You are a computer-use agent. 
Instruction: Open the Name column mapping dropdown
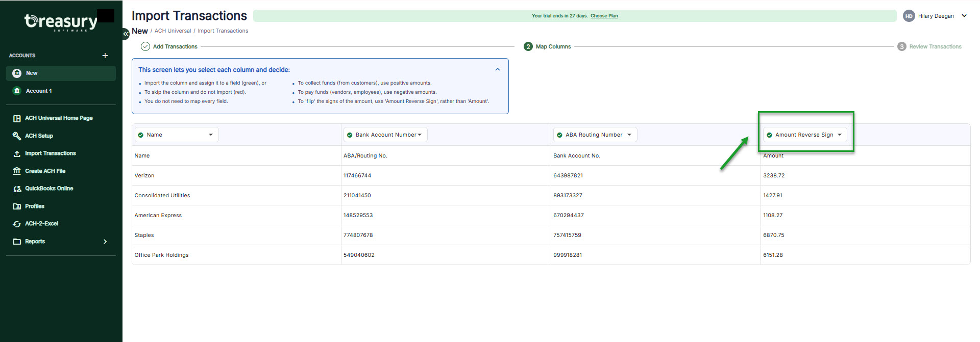pyautogui.click(x=177, y=135)
